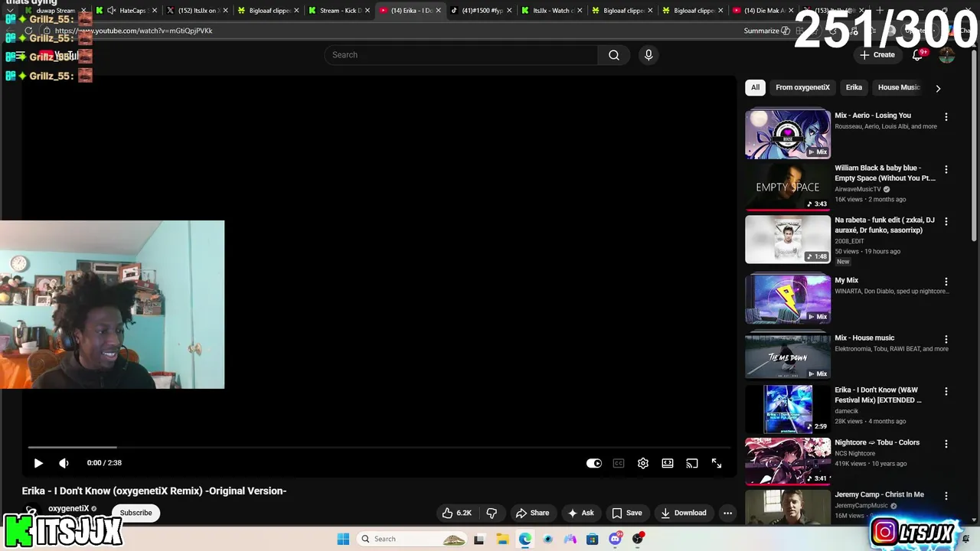Open Jeremy Camp - Christ In Me video
The width and height of the screenshot is (980, 551).
[788, 507]
